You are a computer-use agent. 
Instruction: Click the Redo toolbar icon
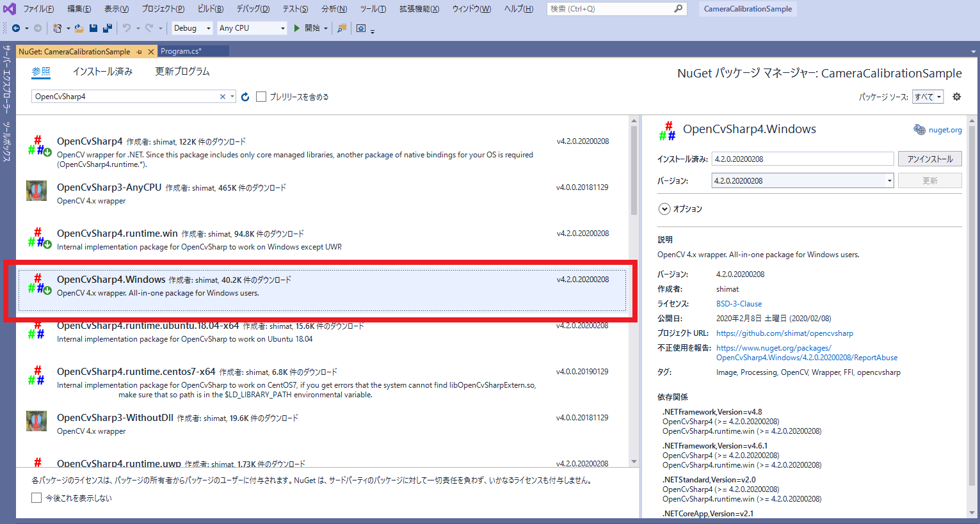(149, 28)
